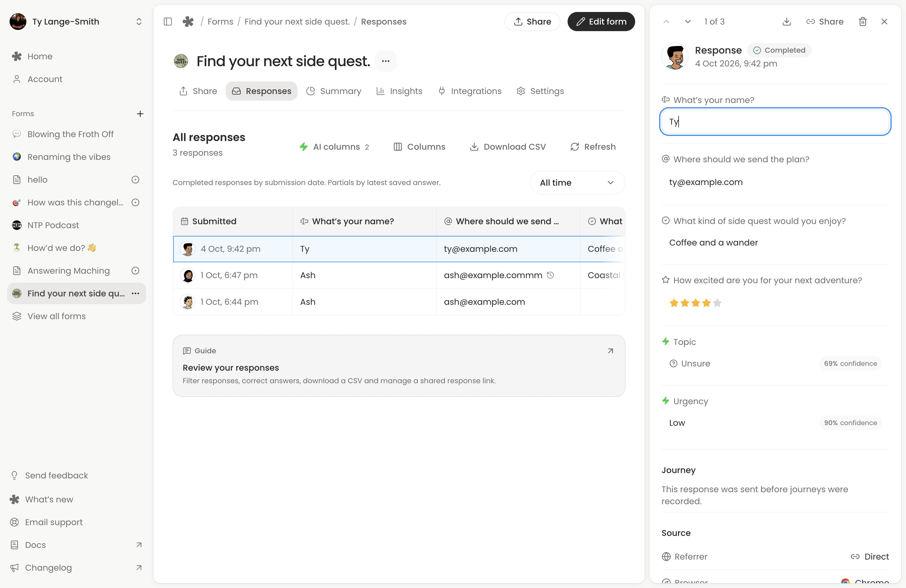Add a new form with plus icon
Screen dimensions: 906x588
click(140, 114)
